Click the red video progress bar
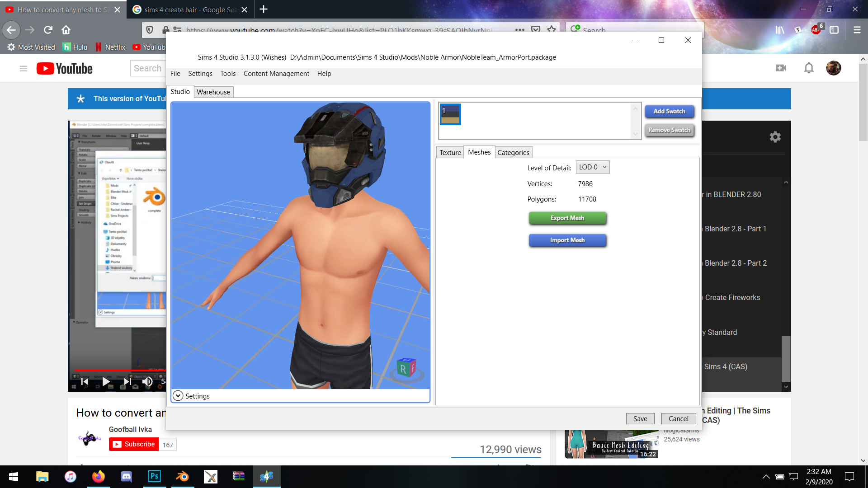This screenshot has width=868, height=488. pos(120,371)
